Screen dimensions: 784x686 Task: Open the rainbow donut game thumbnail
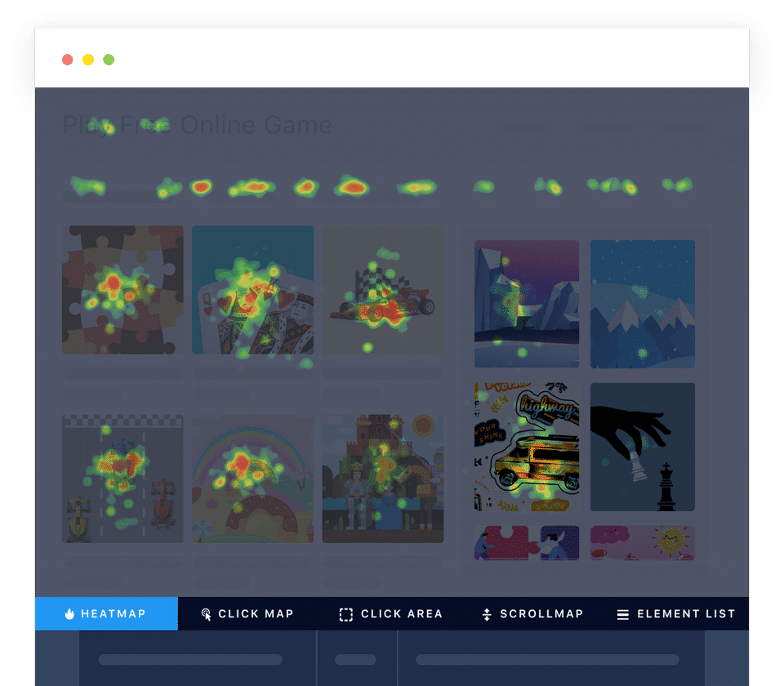pos(253,479)
